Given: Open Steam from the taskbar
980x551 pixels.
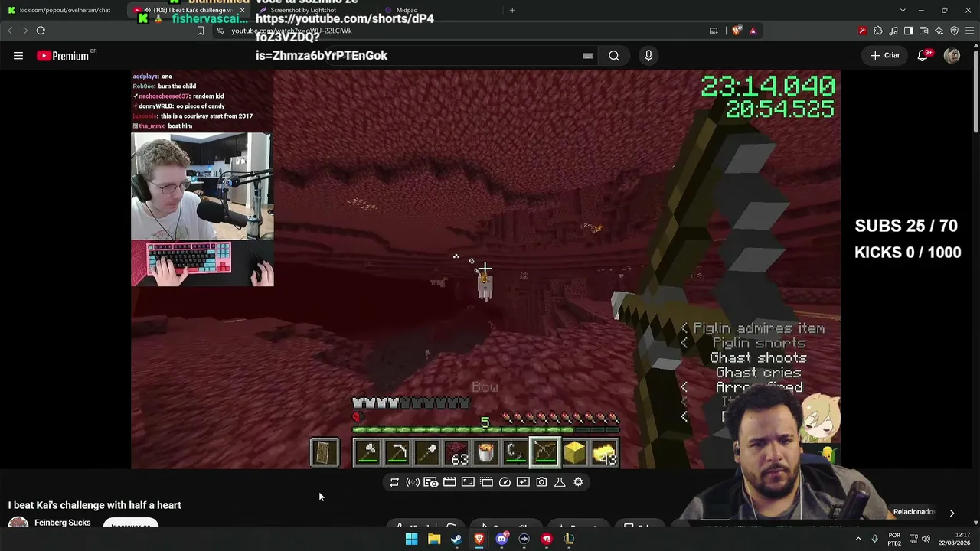Looking at the screenshot, I should tap(456, 540).
